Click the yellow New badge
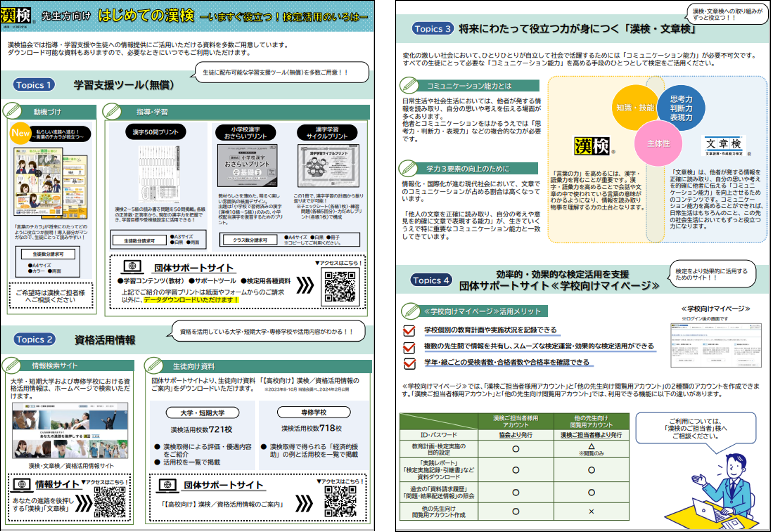 20,133
